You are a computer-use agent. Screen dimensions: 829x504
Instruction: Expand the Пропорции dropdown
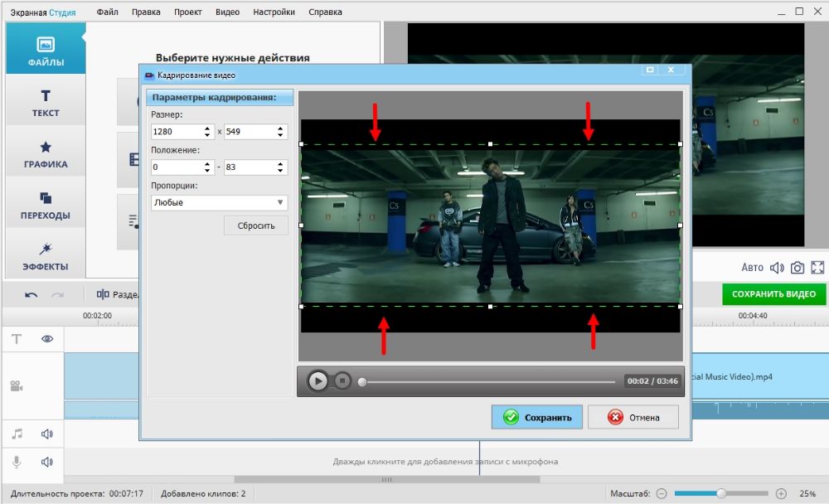coord(220,202)
